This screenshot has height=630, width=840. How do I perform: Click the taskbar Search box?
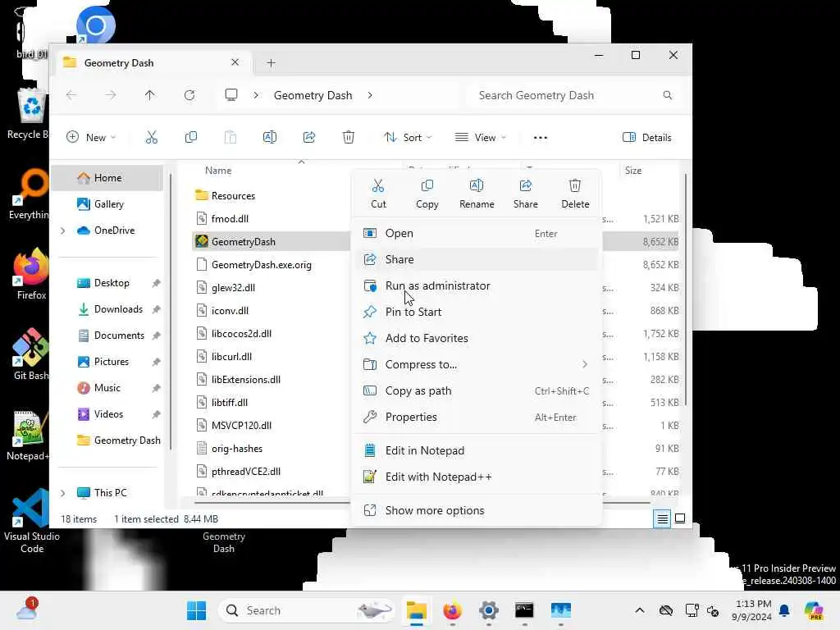(x=307, y=610)
